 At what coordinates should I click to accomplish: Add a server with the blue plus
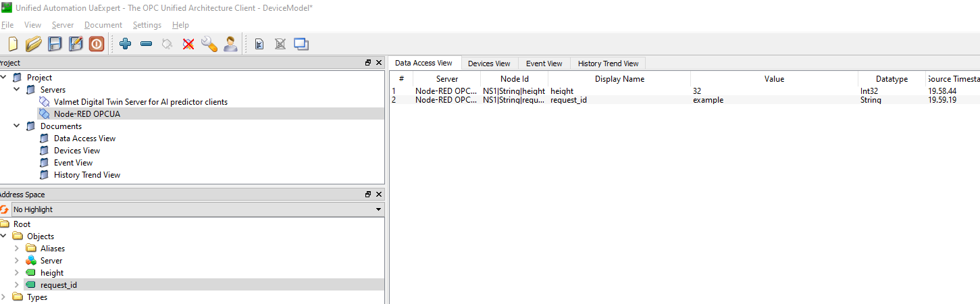coord(125,44)
